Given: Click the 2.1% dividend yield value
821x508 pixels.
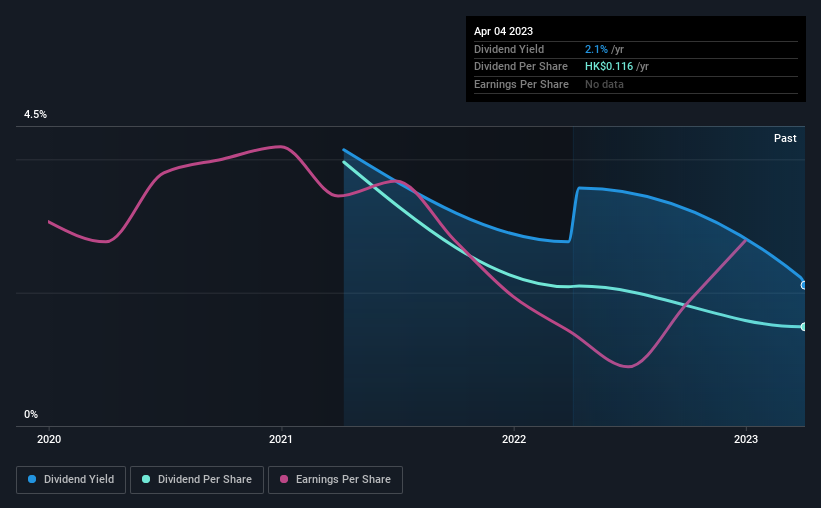Looking at the screenshot, I should click(596, 49).
